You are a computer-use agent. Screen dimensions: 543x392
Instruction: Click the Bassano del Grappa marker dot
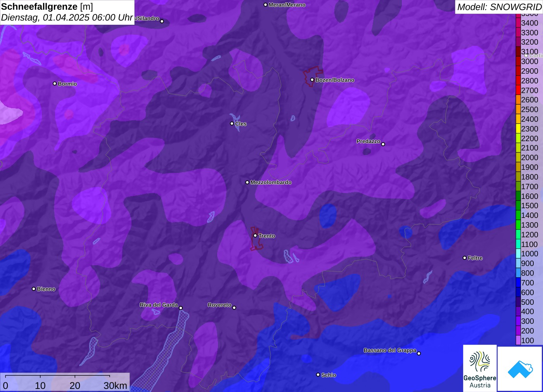pyautogui.click(x=419, y=353)
